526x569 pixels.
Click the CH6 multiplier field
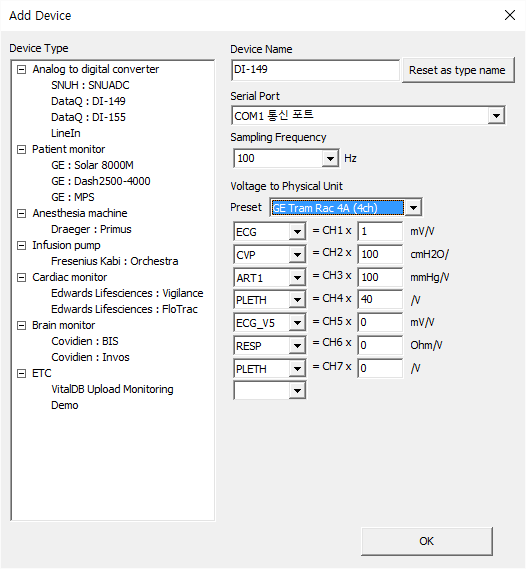380,345
